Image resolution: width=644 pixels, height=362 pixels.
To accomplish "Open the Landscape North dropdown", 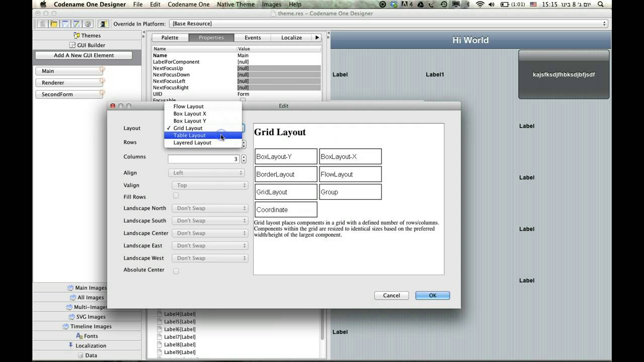I will click(210, 208).
